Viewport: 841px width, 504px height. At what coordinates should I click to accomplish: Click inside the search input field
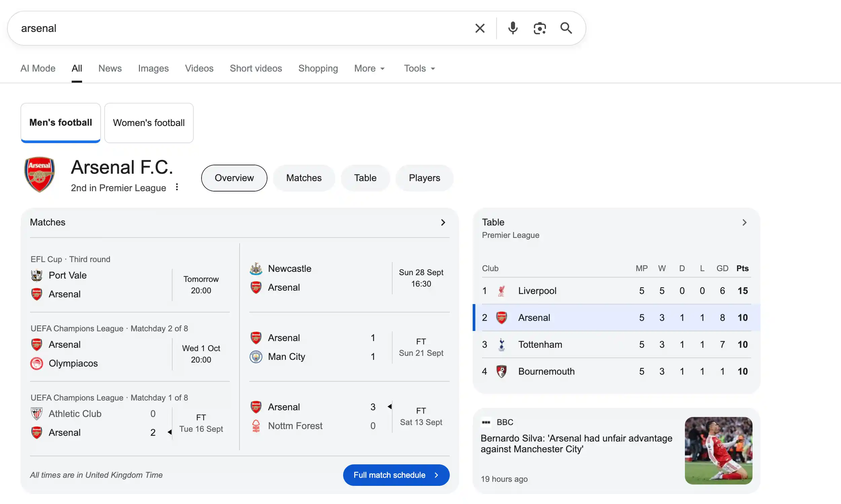238,28
